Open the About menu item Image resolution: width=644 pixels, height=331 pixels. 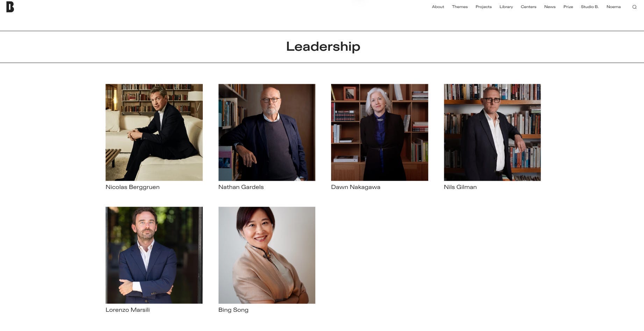(438, 7)
